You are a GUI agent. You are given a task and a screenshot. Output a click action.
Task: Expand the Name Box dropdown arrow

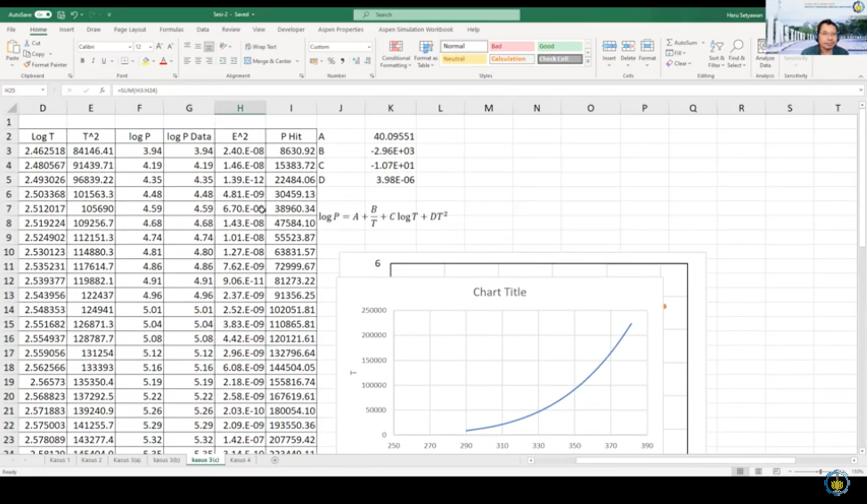[43, 90]
